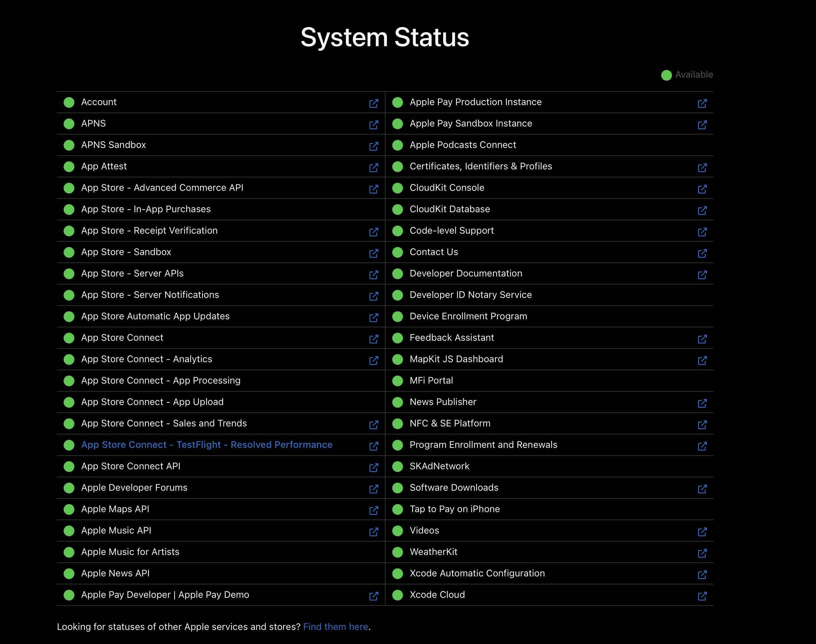Select the 'Apple Music for Artists' text
Screen dimensions: 816x644
click(130, 552)
